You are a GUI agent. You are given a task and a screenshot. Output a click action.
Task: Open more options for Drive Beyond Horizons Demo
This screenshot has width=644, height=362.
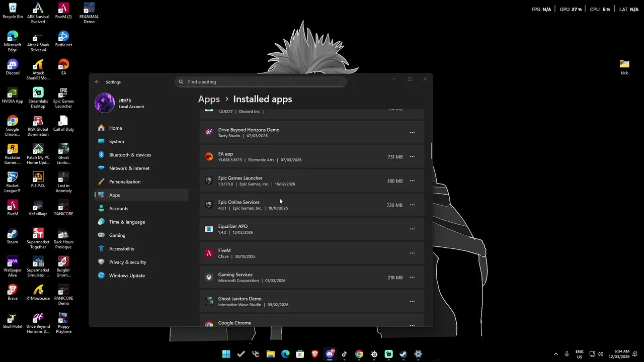click(412, 133)
